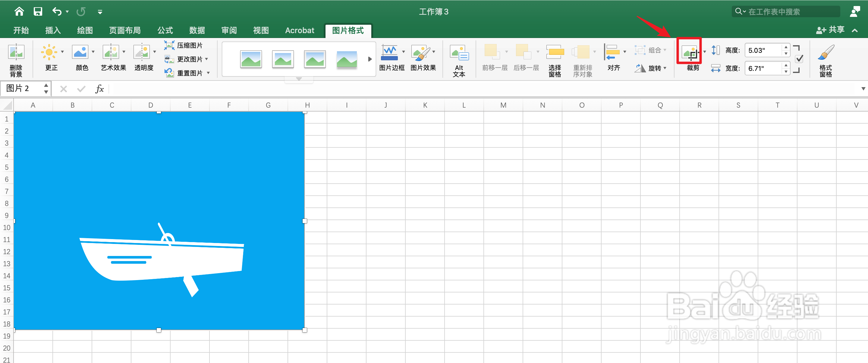Toggle the lock aspect ratio checkbox
868x363 pixels.
click(x=799, y=59)
